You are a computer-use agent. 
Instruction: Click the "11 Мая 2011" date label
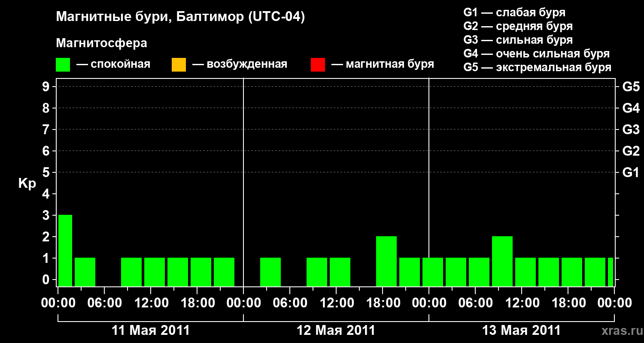tap(151, 331)
